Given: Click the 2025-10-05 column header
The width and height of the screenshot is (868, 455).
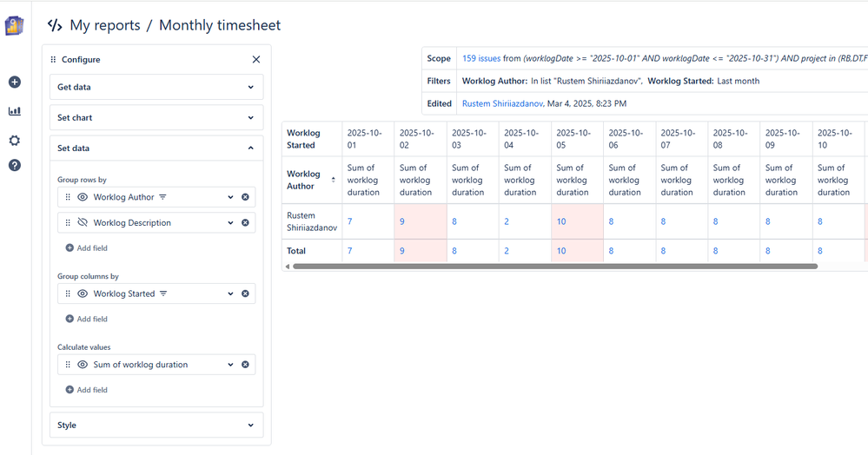Looking at the screenshot, I should coord(577,139).
